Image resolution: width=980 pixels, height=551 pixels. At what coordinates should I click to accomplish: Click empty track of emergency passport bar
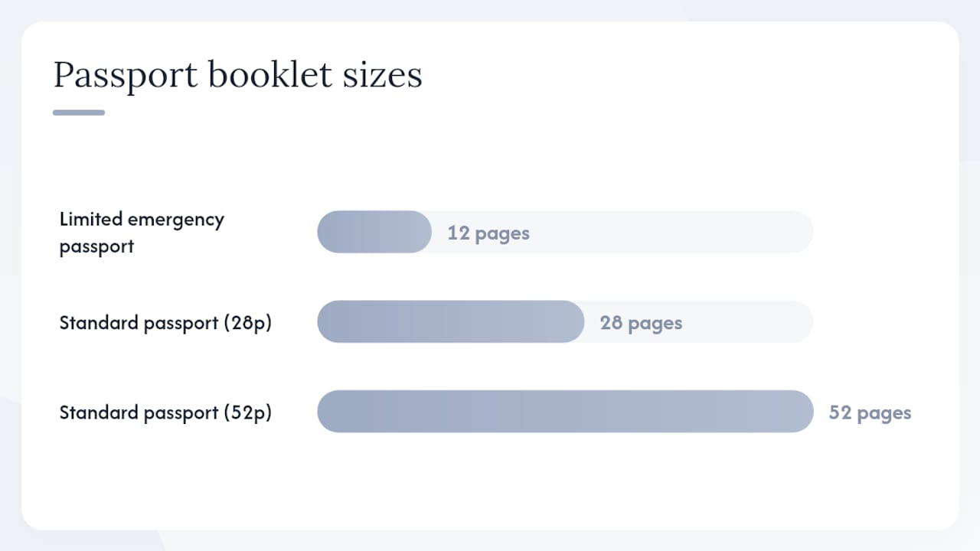click(x=674, y=232)
